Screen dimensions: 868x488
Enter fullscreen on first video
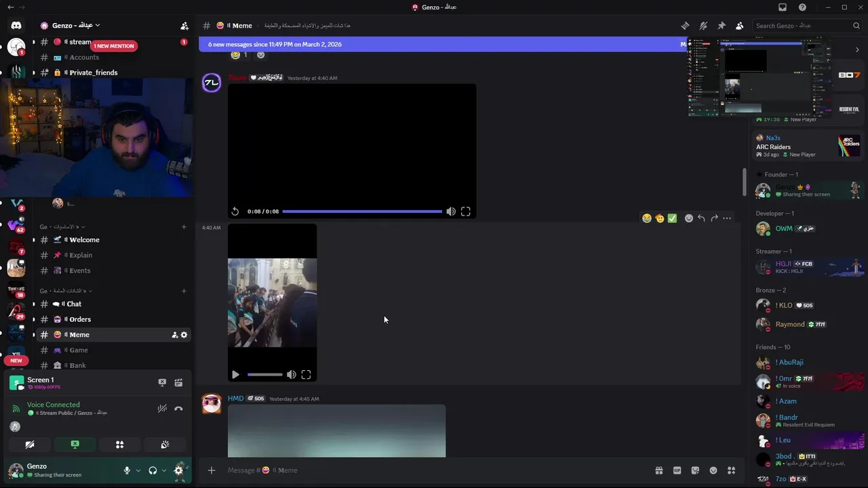[x=466, y=211]
